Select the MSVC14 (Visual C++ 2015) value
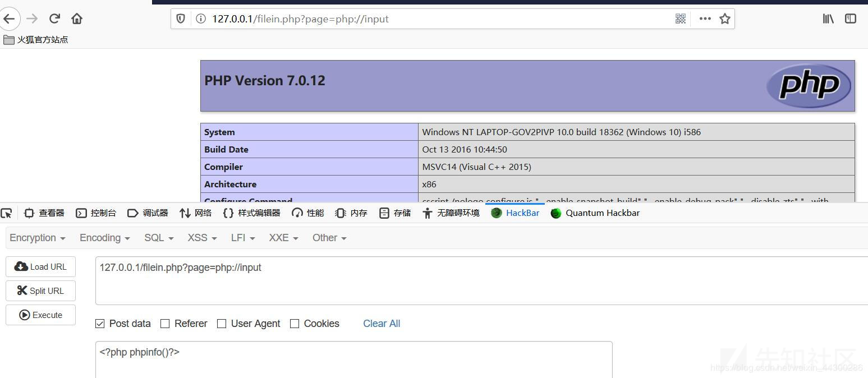Image resolution: width=868 pixels, height=378 pixels. click(477, 167)
